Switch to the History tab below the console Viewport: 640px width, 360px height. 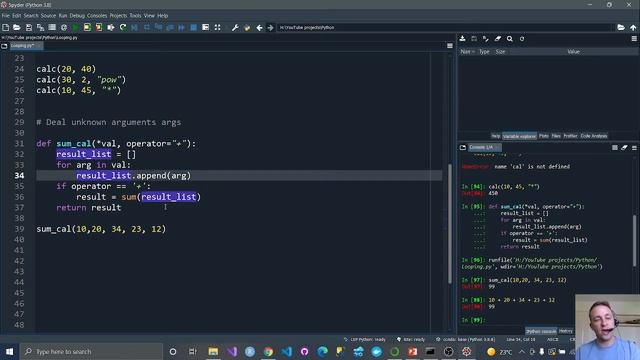pyautogui.click(x=565, y=331)
